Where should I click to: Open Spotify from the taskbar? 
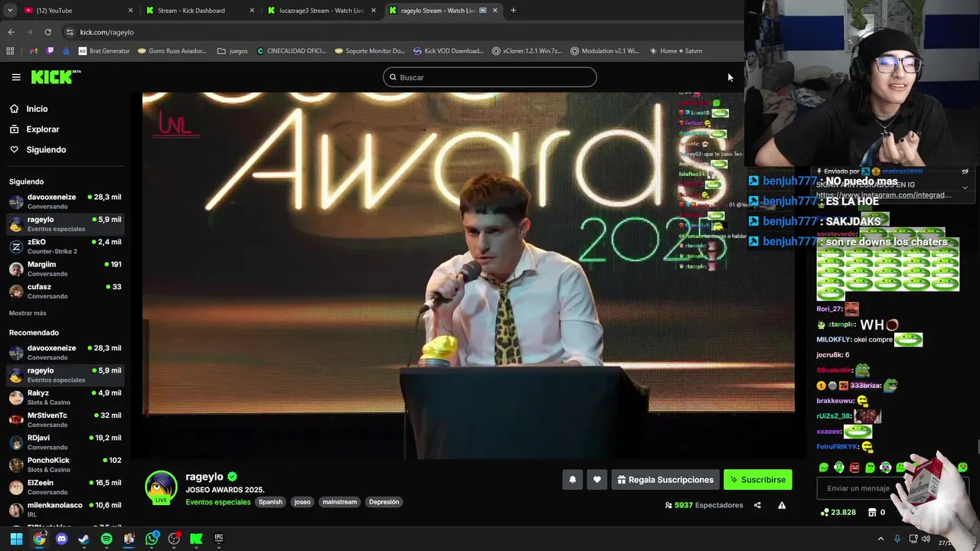[x=106, y=539]
